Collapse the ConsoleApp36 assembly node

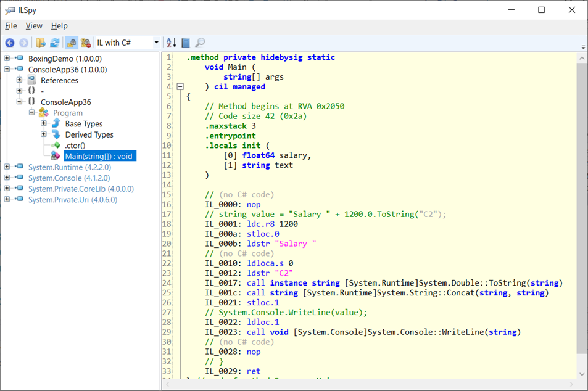tap(7, 69)
